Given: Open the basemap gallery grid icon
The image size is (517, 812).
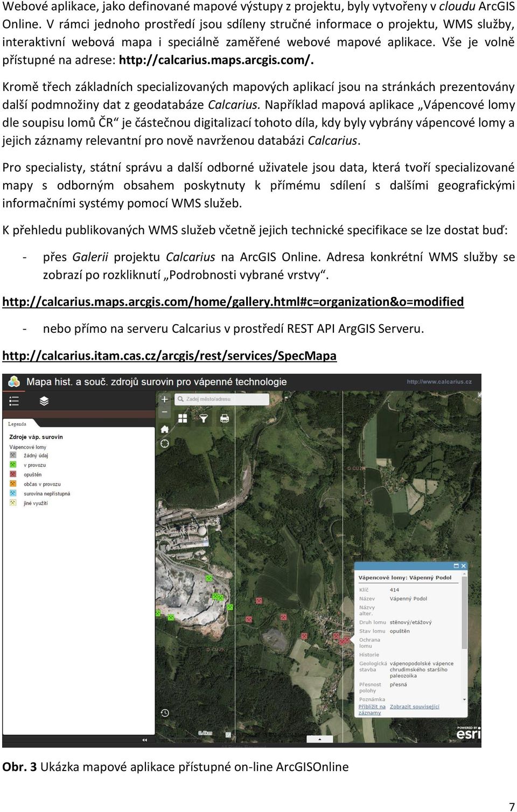Looking at the screenshot, I should [183, 418].
